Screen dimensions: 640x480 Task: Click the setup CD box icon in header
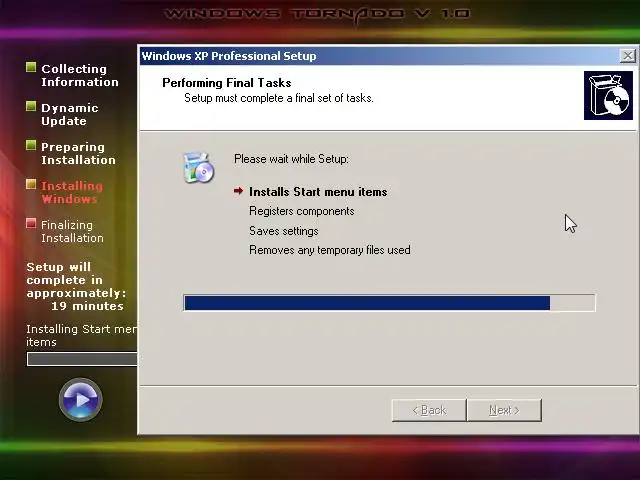pos(608,96)
